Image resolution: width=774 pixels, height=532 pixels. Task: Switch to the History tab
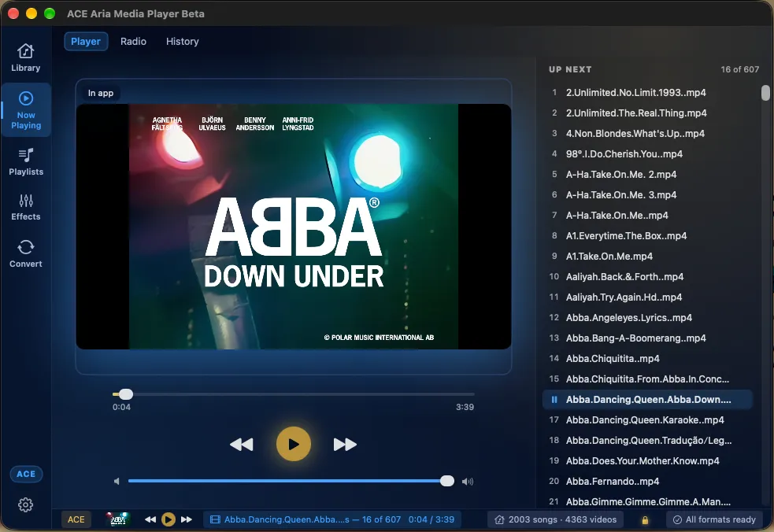point(182,42)
